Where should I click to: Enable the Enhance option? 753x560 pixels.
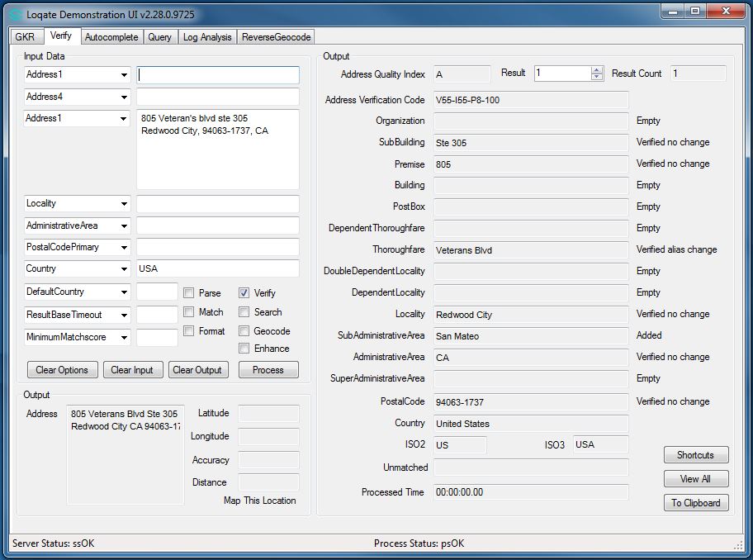click(x=243, y=348)
